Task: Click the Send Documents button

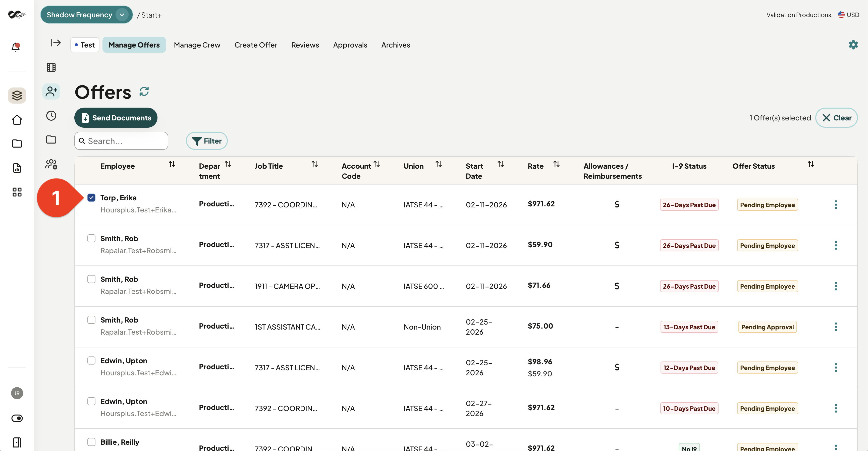Action: tap(116, 118)
